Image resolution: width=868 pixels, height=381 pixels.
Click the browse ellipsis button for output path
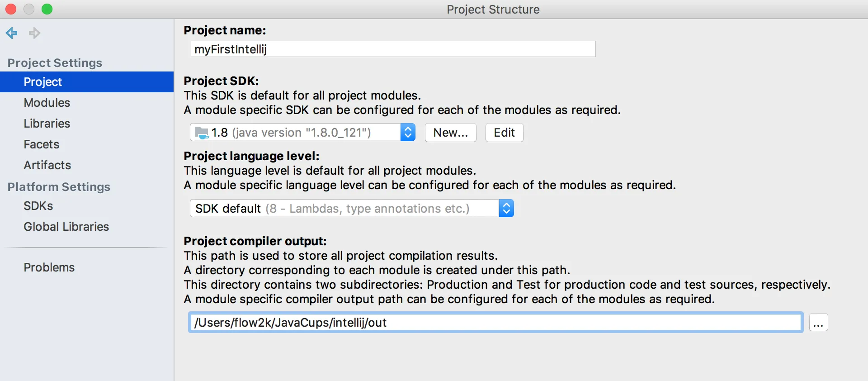coord(818,323)
